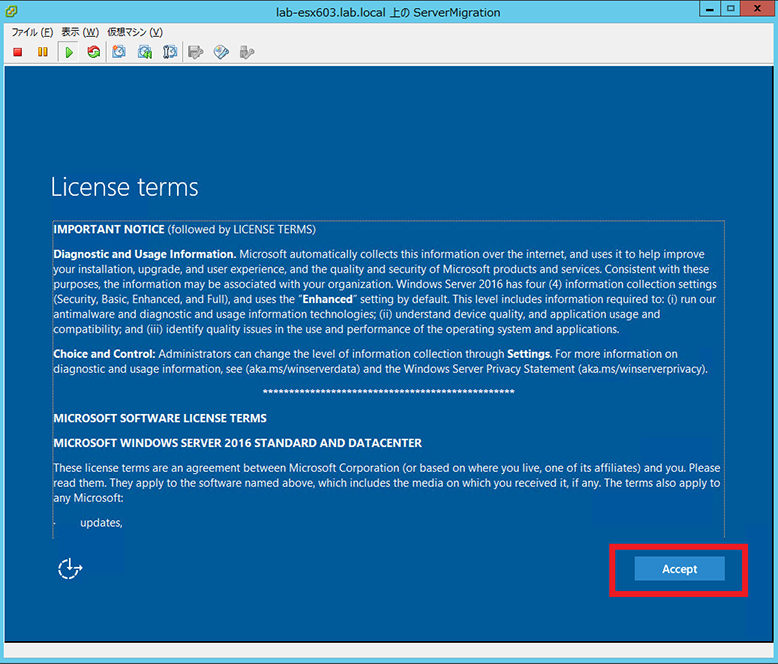Screen dimensions: 778x664
Task: Click the 'IMPORTANT NOTICE' text
Action: click(109, 229)
